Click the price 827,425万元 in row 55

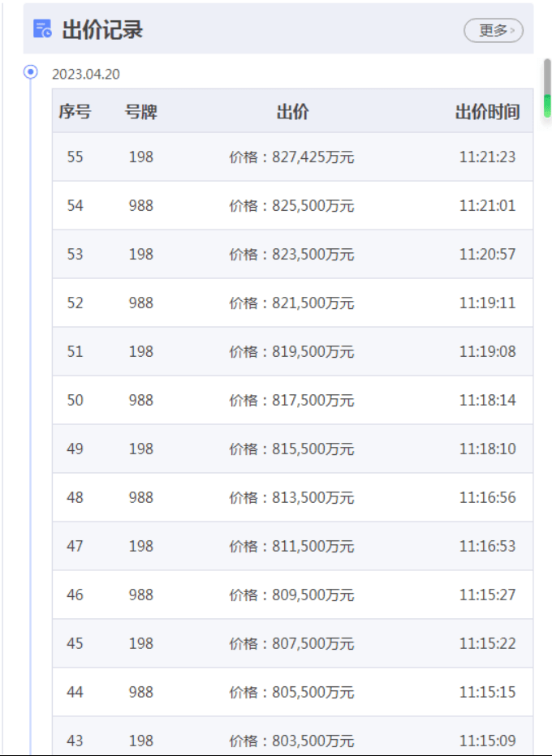pyautogui.click(x=291, y=157)
